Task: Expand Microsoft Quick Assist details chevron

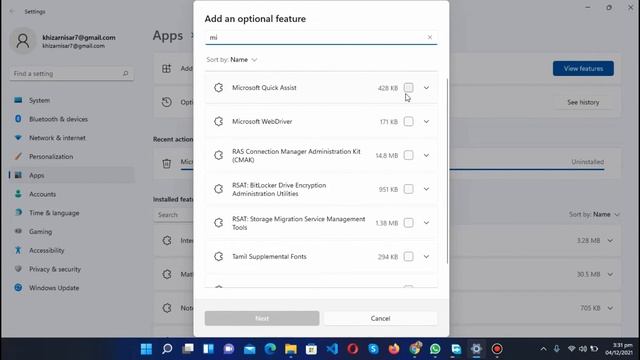Action: point(426,88)
